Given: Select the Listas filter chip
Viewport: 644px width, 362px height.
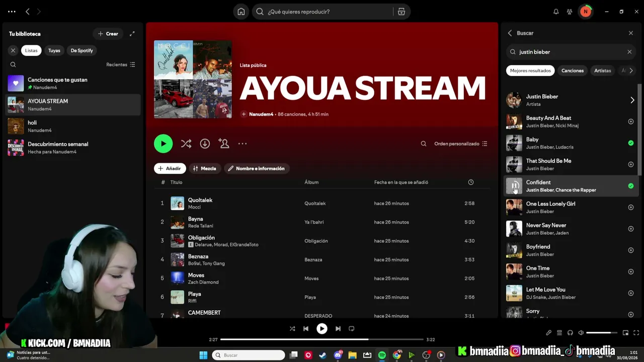Looking at the screenshot, I should [x=31, y=50].
